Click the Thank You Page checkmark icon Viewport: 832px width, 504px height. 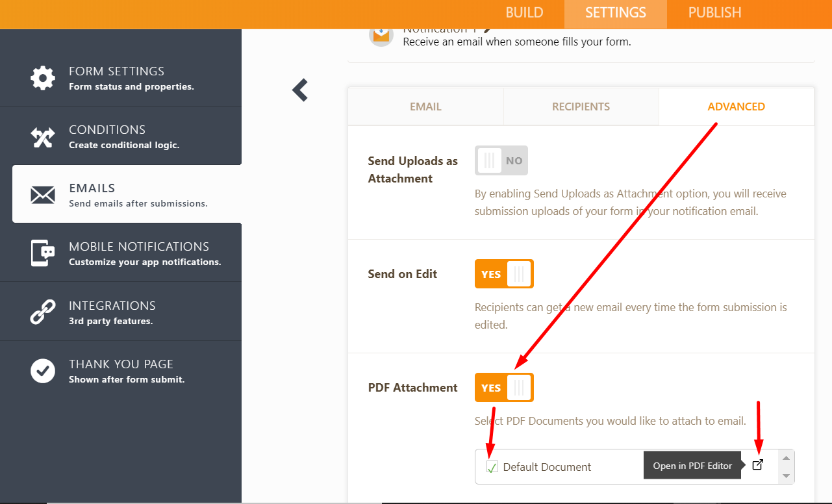[x=43, y=371]
